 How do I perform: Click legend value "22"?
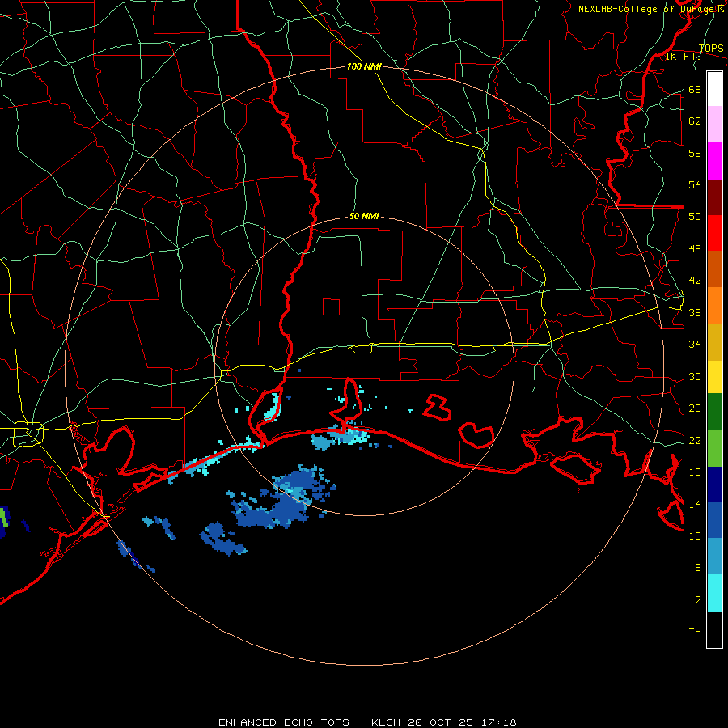coord(695,441)
